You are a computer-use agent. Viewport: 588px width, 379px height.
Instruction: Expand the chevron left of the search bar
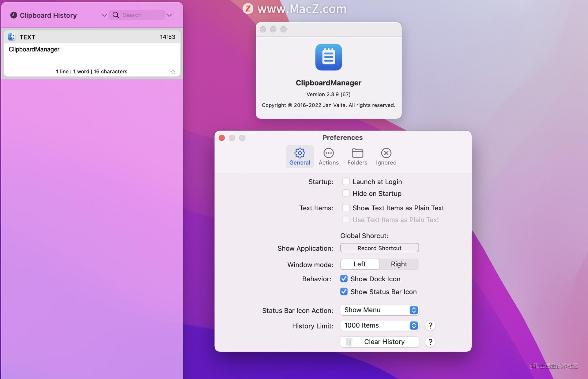(x=104, y=15)
